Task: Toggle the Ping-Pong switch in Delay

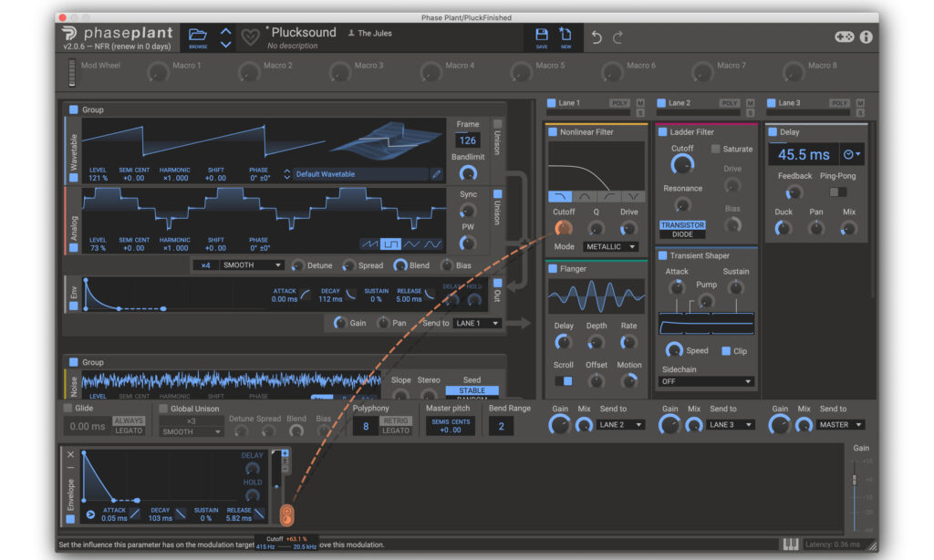Action: point(837,192)
